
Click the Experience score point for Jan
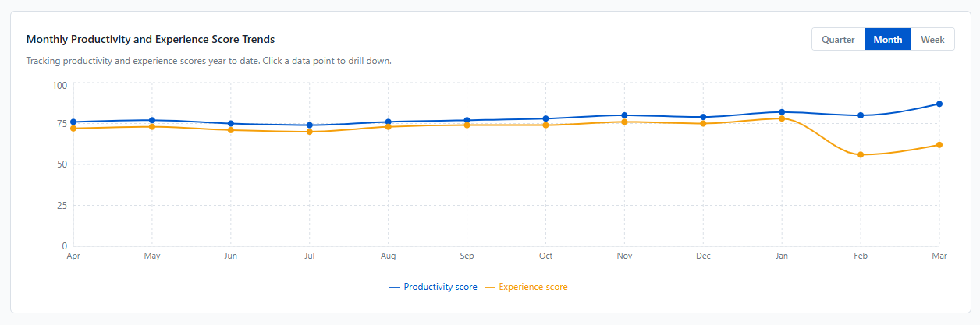(x=782, y=118)
